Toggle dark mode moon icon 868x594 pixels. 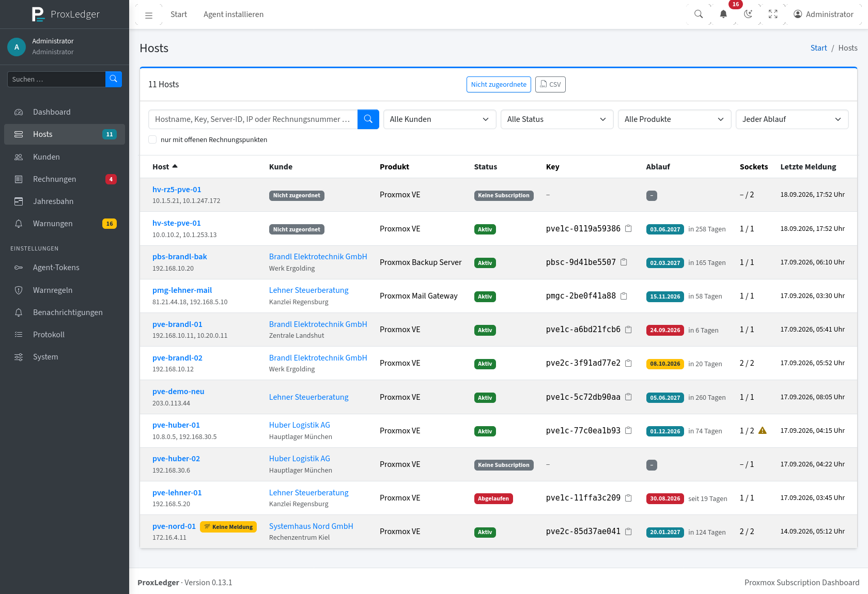point(748,14)
